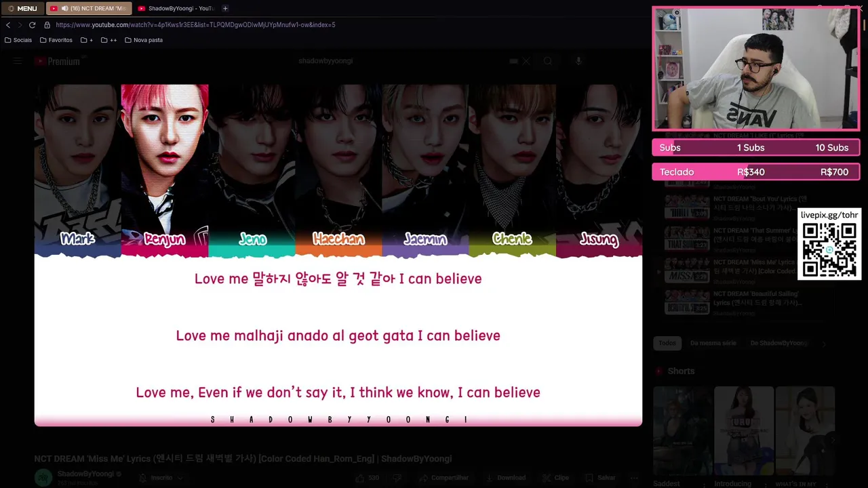
Task: Go back with the browser back arrow
Action: tap(8, 25)
